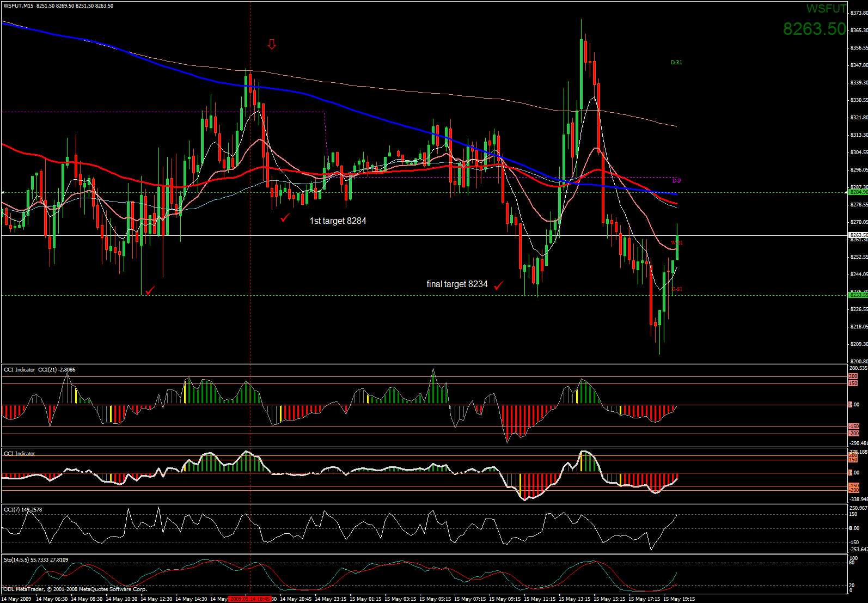The width and height of the screenshot is (868, 603).
Task: Click the '15 May 13:15' time axis label
Action: pyautogui.click(x=574, y=599)
